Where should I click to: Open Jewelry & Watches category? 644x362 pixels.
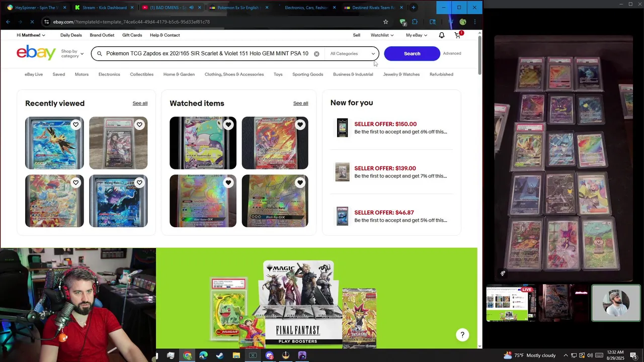pyautogui.click(x=401, y=74)
